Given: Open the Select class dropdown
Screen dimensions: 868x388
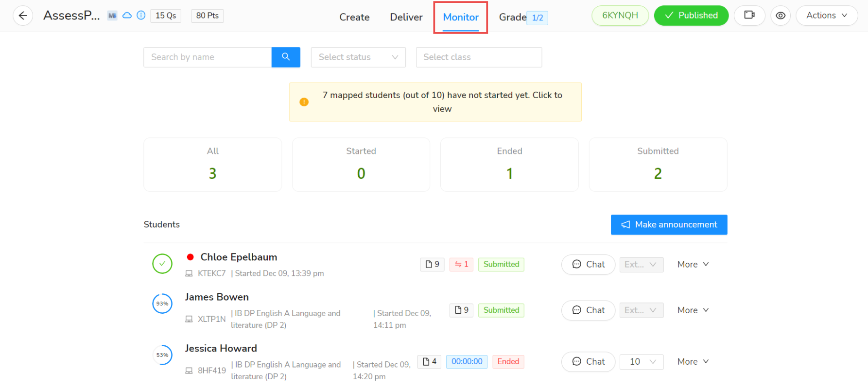Looking at the screenshot, I should pyautogui.click(x=479, y=57).
